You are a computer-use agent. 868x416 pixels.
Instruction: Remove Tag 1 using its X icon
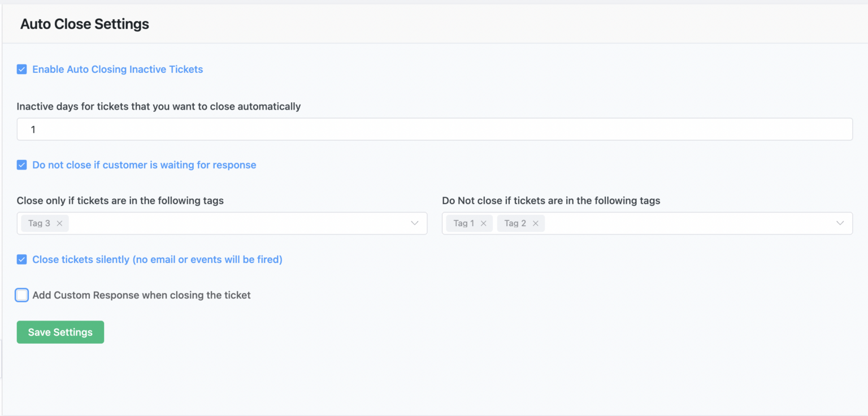484,223
